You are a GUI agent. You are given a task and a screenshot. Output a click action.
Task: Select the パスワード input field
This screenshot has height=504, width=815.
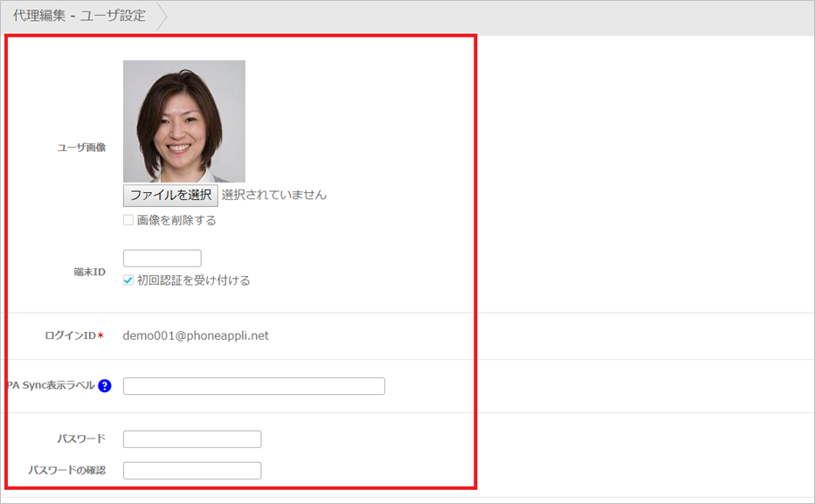pos(191,438)
